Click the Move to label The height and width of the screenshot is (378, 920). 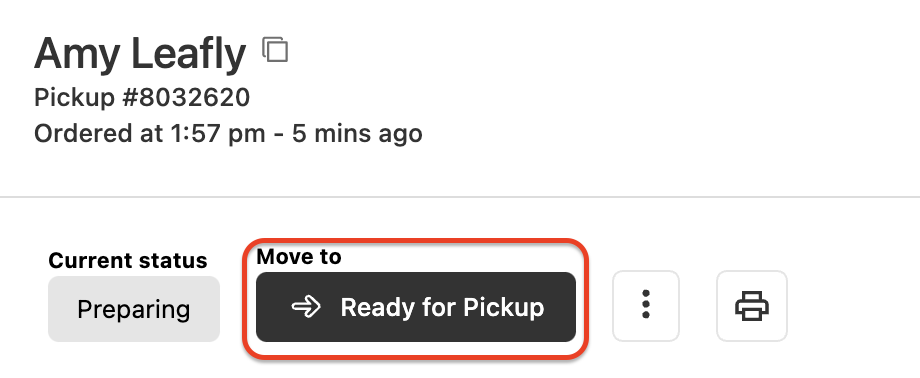click(299, 256)
